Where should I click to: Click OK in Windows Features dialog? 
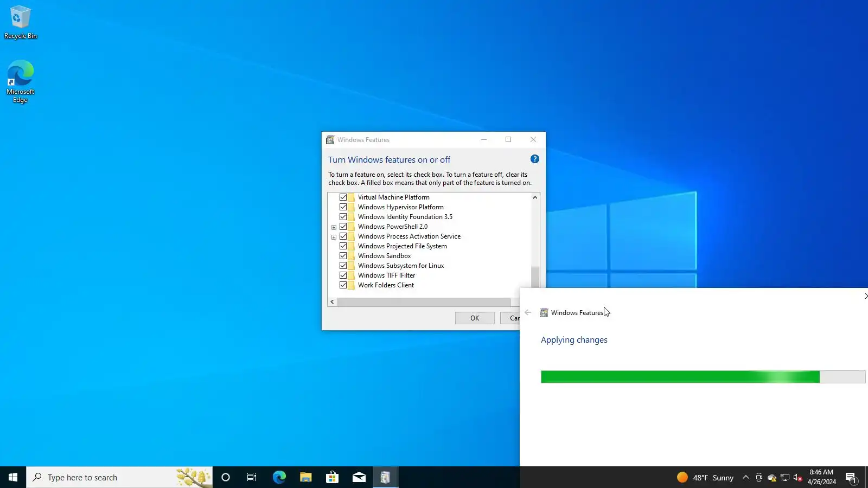pos(475,318)
